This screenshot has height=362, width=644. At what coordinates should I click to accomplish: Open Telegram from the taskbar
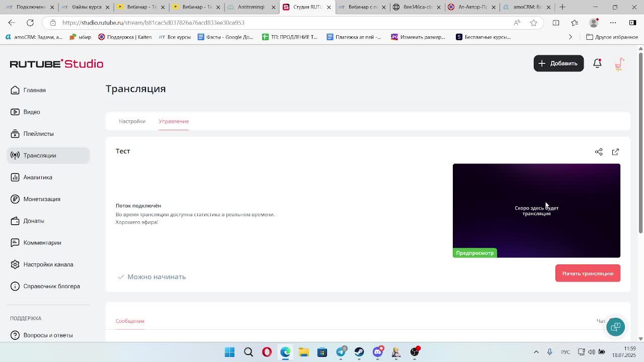341,352
